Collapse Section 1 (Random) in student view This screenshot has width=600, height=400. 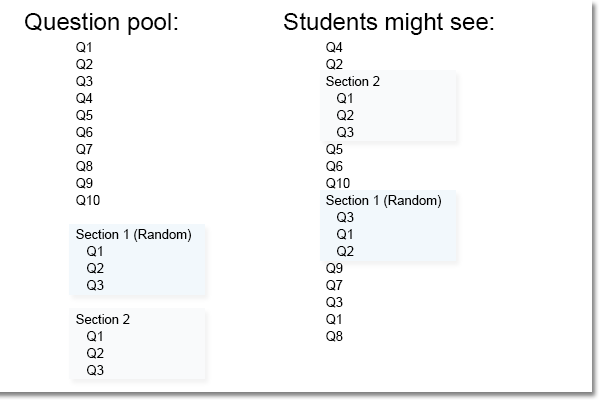coord(383,200)
